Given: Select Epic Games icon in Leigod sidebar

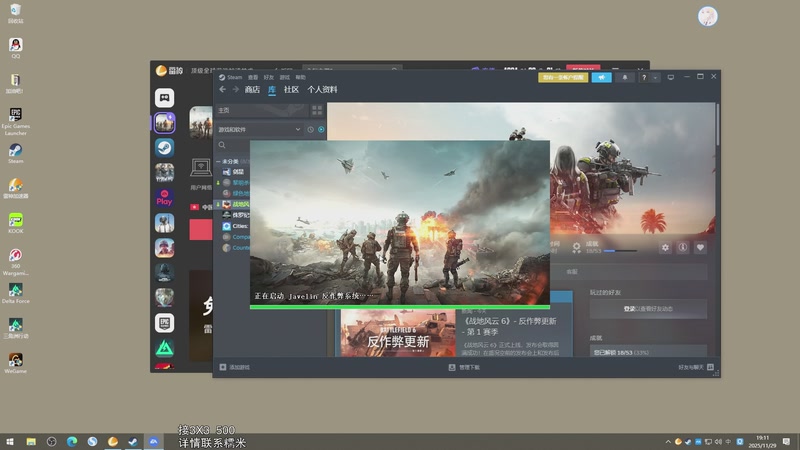Looking at the screenshot, I should (164, 323).
